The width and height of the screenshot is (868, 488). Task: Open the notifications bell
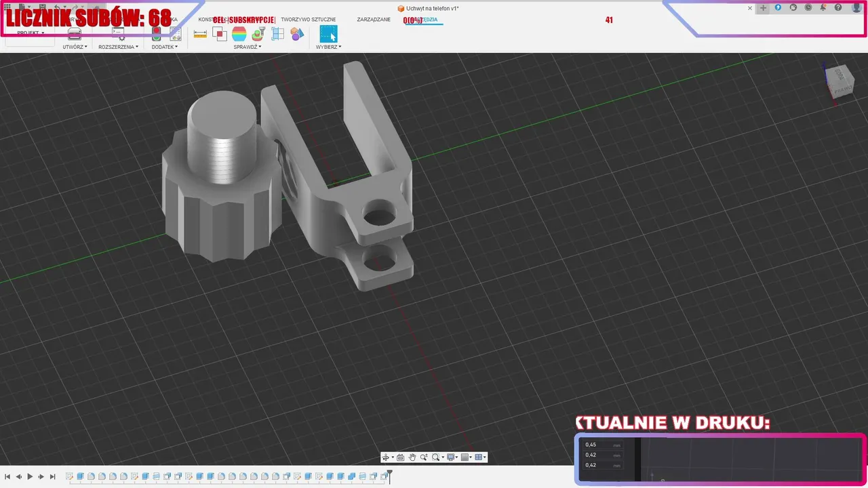tap(823, 7)
